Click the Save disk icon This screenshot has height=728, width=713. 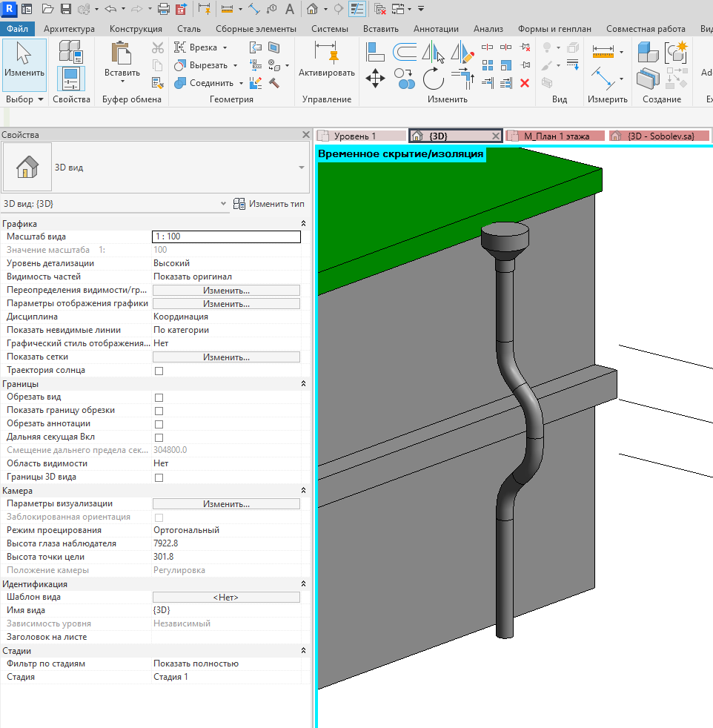(66, 9)
